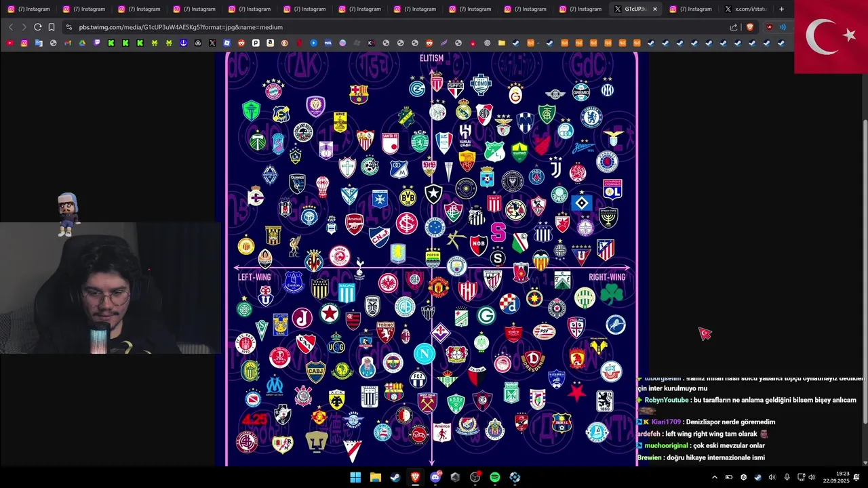Click the clock showing 19:23 in the taskbar
Viewport: 868px width, 488px height.
click(836, 477)
